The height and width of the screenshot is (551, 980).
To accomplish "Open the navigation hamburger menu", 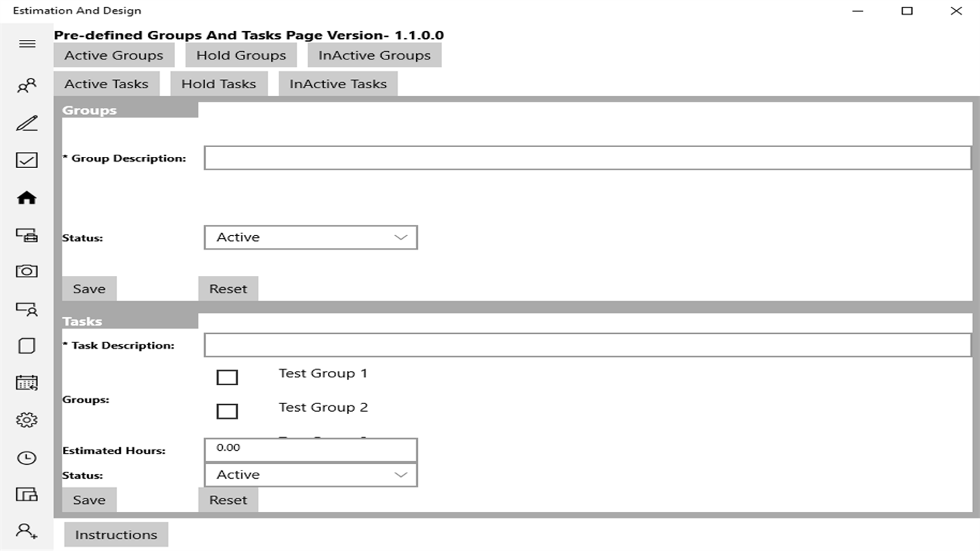I will 27,43.
